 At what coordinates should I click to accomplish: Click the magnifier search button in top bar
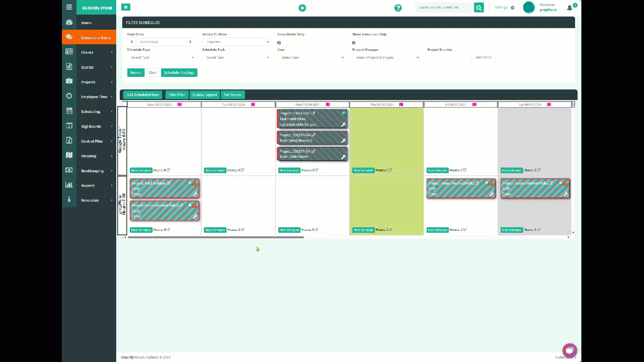478,8
